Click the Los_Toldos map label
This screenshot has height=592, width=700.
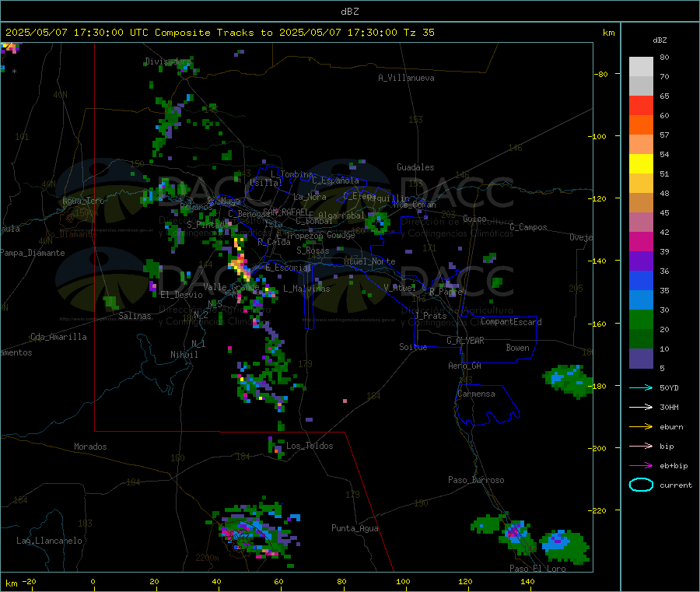(x=310, y=446)
